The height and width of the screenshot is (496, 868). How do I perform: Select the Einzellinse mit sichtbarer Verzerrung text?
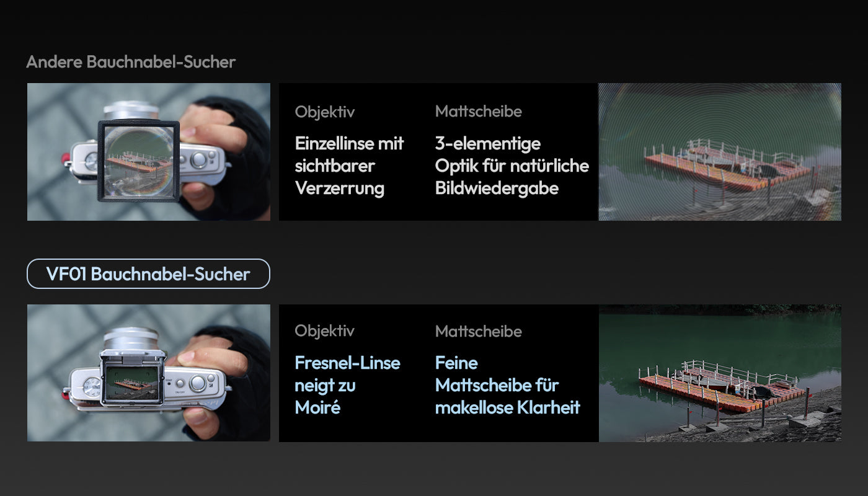[x=350, y=166]
